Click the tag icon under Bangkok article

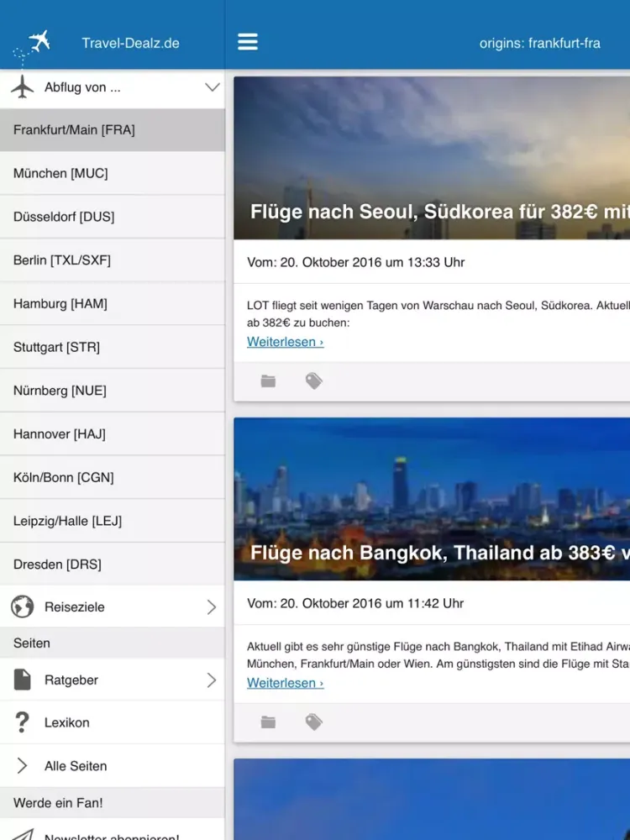point(314,722)
